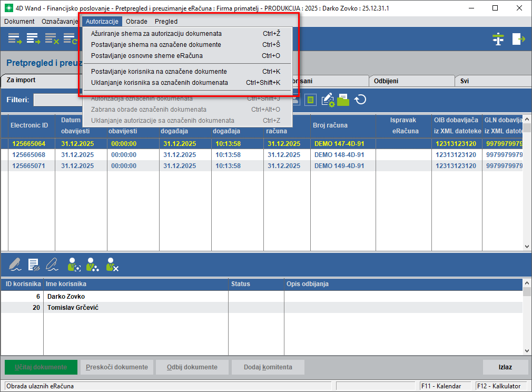The width and height of the screenshot is (532, 392).
Task: Click the user icon with white X
Action: [x=112, y=264]
